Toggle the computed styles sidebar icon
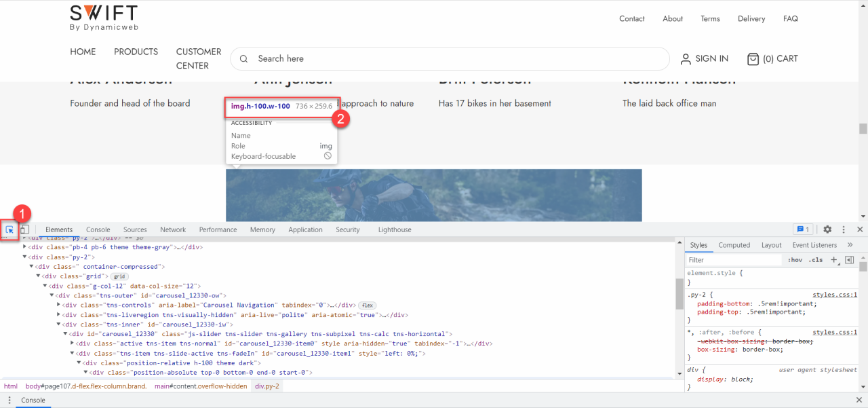This screenshot has width=868, height=408. pyautogui.click(x=849, y=260)
